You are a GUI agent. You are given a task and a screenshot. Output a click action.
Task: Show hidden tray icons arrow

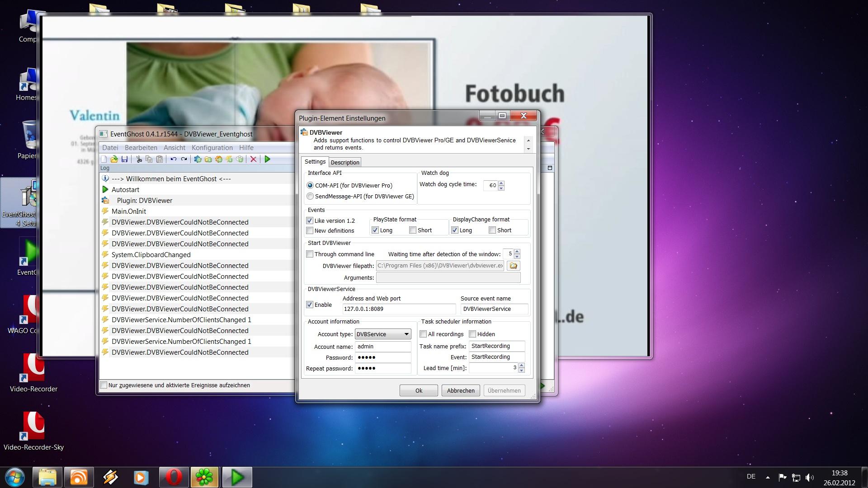(x=768, y=477)
